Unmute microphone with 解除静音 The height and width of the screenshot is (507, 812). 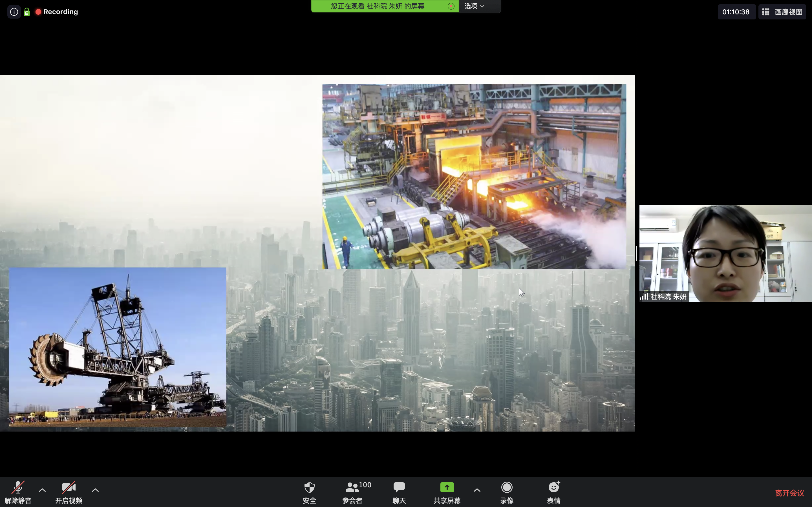point(18,492)
